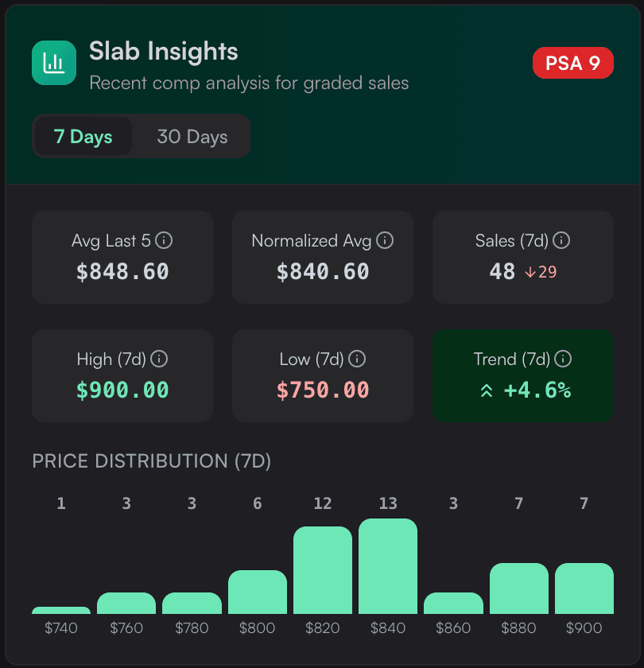Show info tooltip for Sales (7d)
This screenshot has width=644, height=668.
[561, 240]
